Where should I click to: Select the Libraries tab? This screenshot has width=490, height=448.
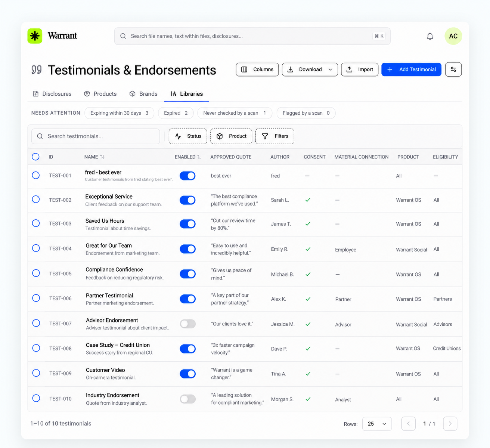[187, 94]
